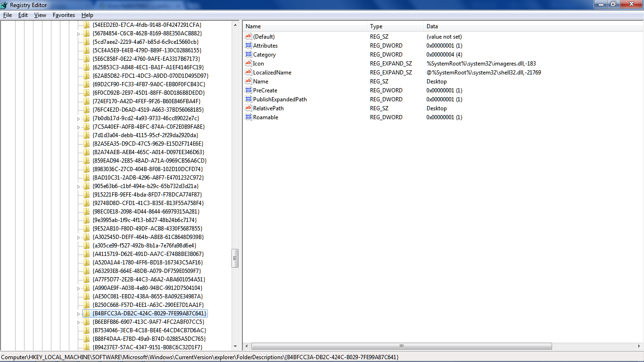Click the LocalizedName string value icon
644x362 pixels.
click(248, 72)
